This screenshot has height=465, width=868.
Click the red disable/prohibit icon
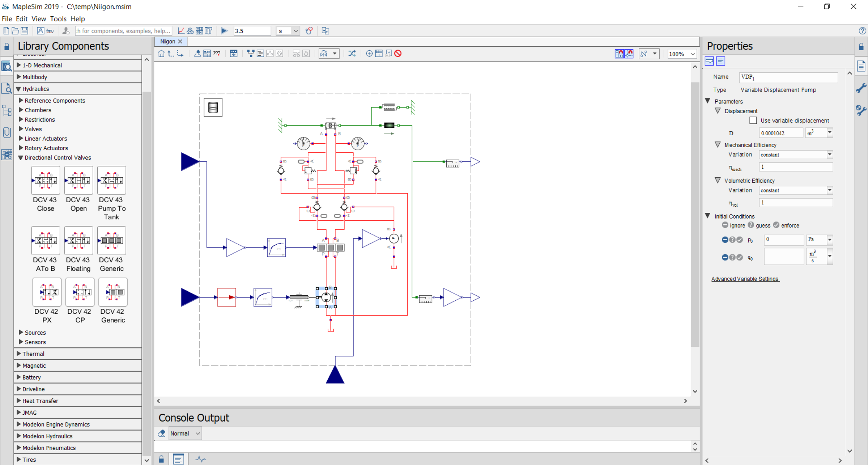point(398,54)
